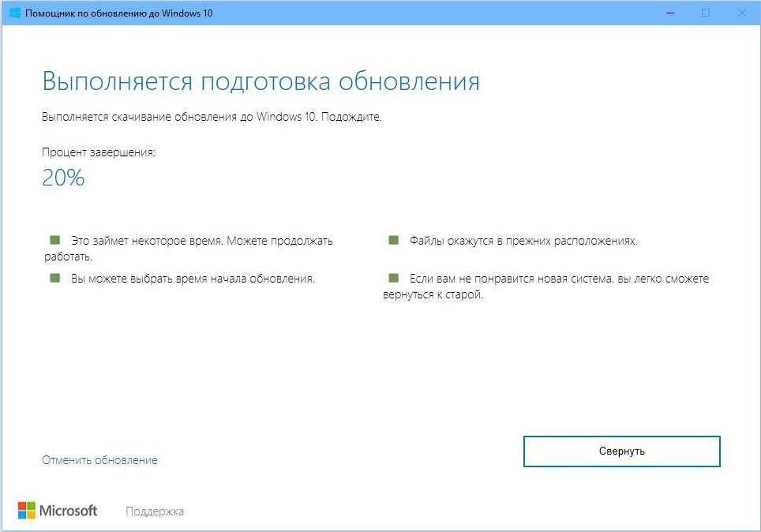This screenshot has width=761, height=532.
Task: Close the Windows 10 update assistant
Action: [741, 13]
